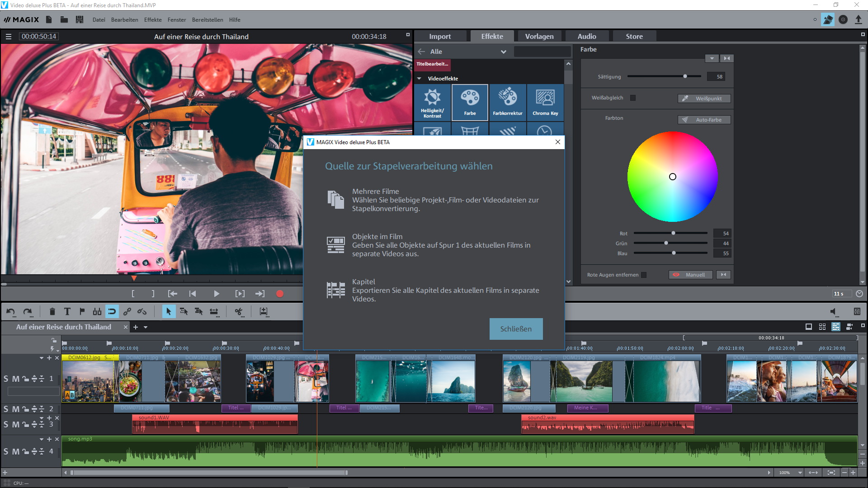Image resolution: width=868 pixels, height=488 pixels.
Task: Click the Helligkeit/Kontrast effect icon
Action: pos(432,102)
